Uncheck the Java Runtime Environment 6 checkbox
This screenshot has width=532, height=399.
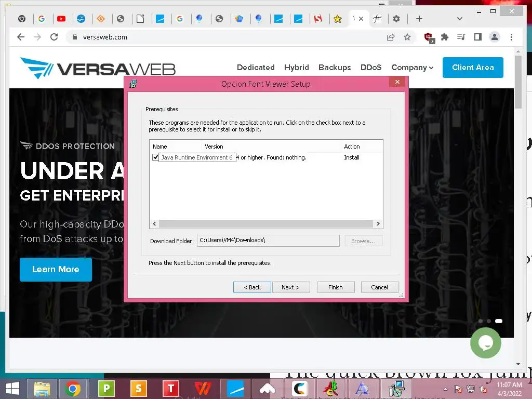coord(155,157)
